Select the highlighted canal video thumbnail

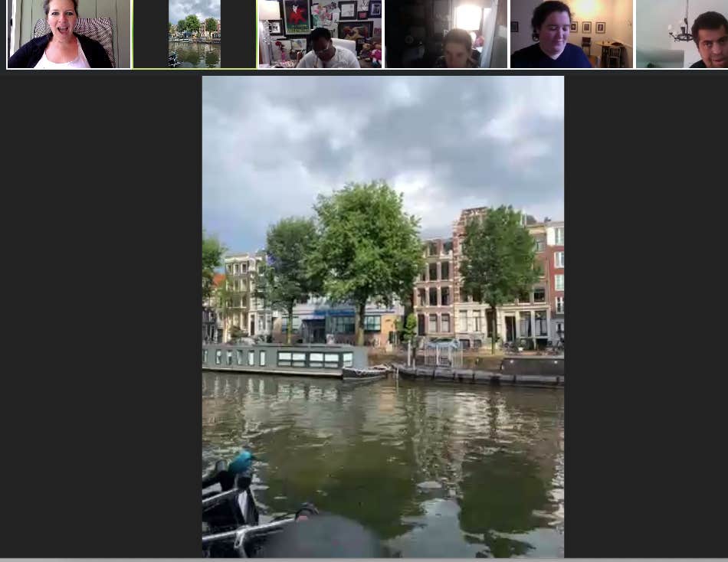coord(195,34)
